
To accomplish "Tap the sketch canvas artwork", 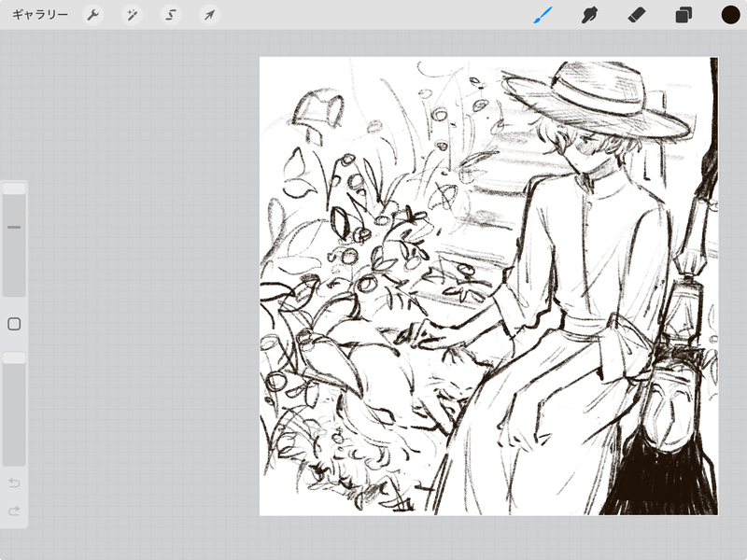I will 488,287.
